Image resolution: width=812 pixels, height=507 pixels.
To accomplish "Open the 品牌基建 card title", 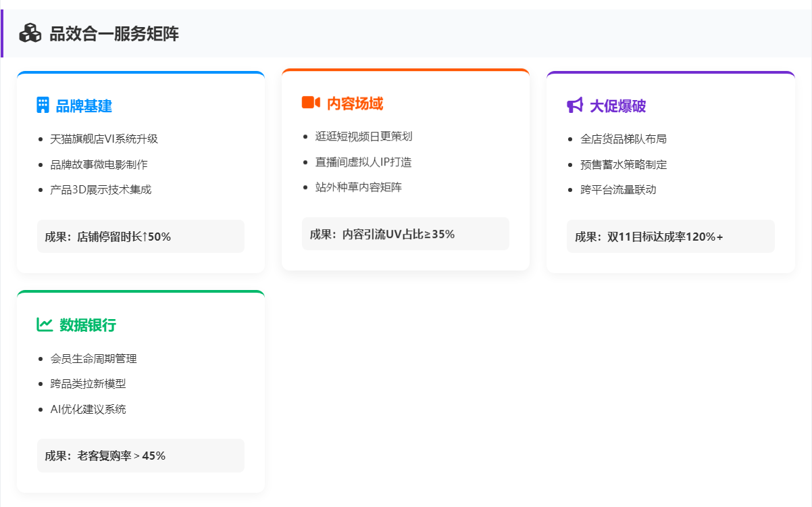I will click(84, 106).
